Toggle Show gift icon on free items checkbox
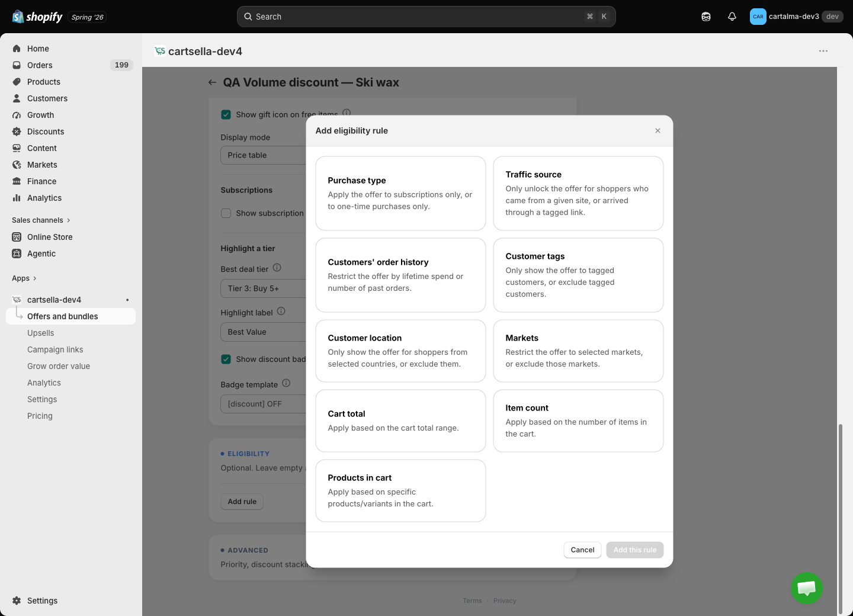The image size is (853, 616). click(x=226, y=114)
